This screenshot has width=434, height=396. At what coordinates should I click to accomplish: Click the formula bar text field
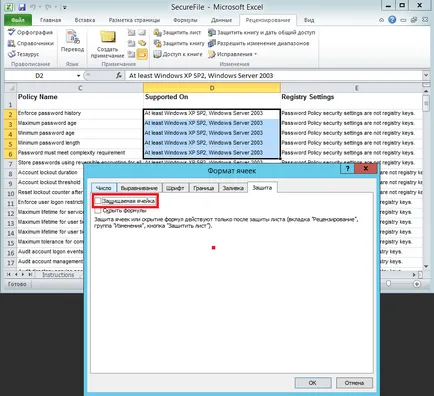tap(274, 76)
